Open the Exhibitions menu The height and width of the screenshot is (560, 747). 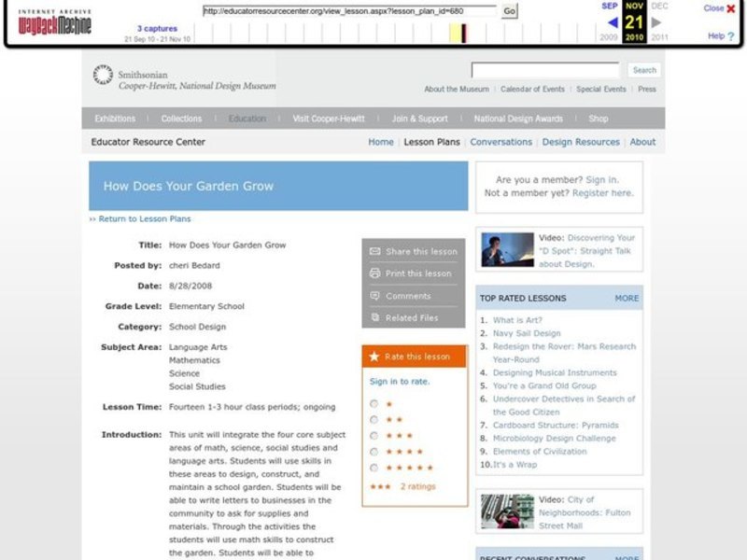[115, 119]
